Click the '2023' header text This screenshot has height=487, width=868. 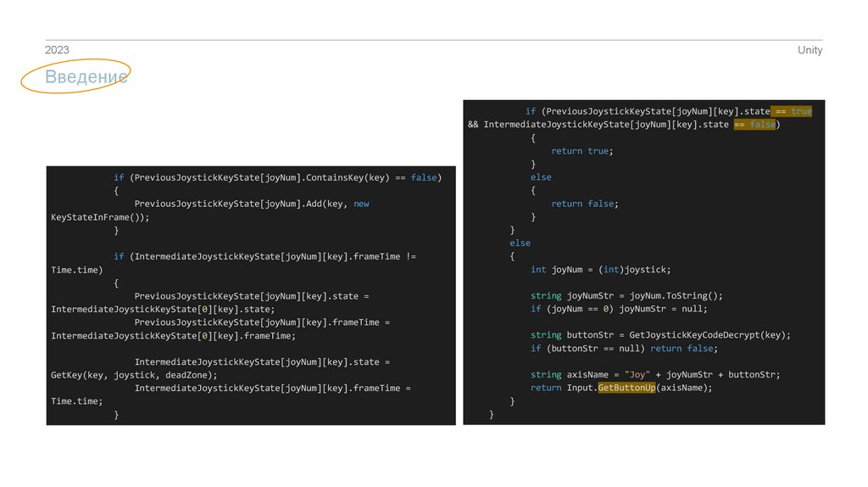[57, 50]
